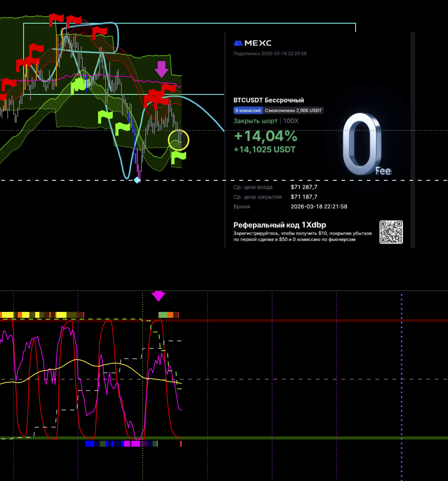Click the magenta down arrow on price chart
The width and height of the screenshot is (448, 481).
tap(162, 69)
